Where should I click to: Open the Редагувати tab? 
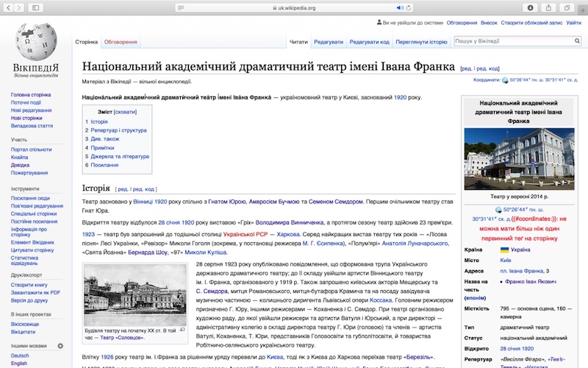pos(329,42)
